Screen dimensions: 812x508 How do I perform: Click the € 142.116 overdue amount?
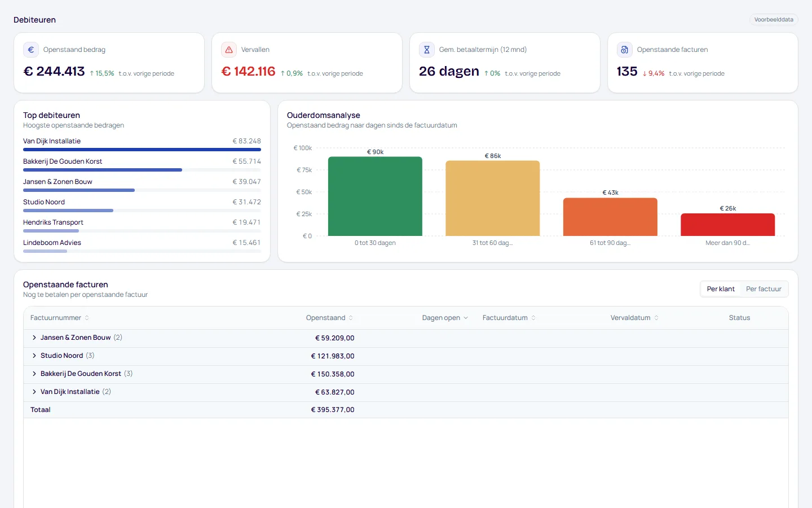tap(249, 72)
